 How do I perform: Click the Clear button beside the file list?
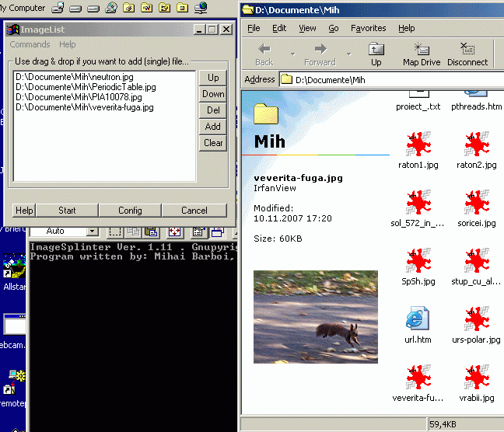(213, 143)
